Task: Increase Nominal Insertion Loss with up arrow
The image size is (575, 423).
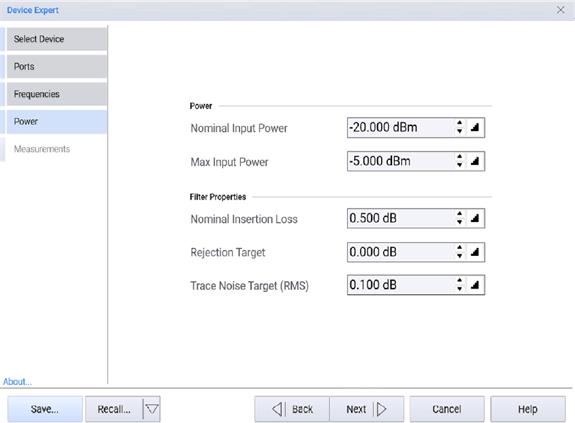Action: click(459, 214)
